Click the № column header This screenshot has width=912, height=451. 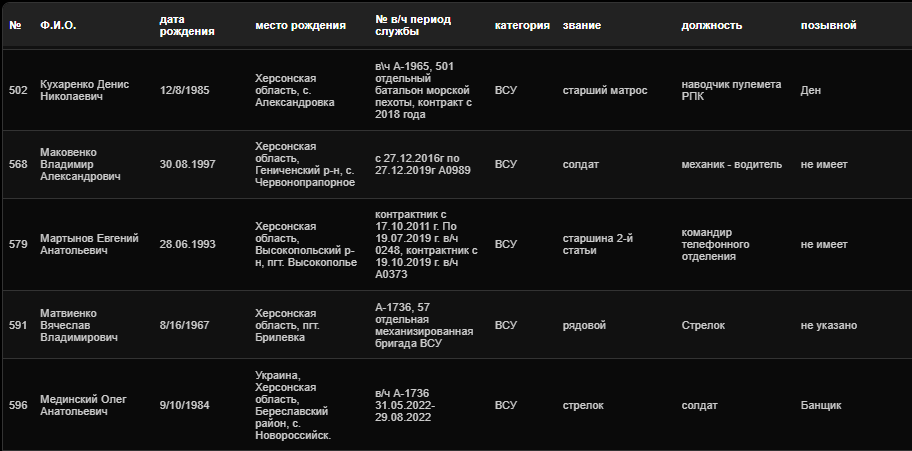(15, 25)
